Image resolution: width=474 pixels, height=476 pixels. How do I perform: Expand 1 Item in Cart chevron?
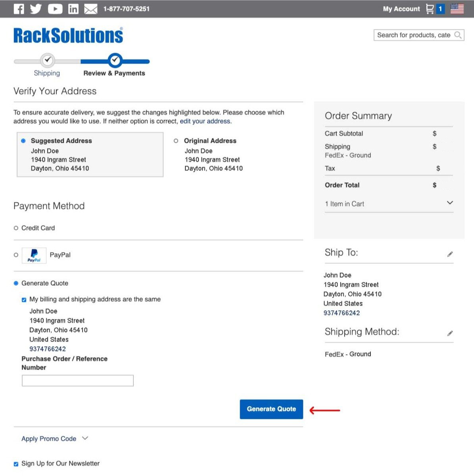[x=450, y=203]
